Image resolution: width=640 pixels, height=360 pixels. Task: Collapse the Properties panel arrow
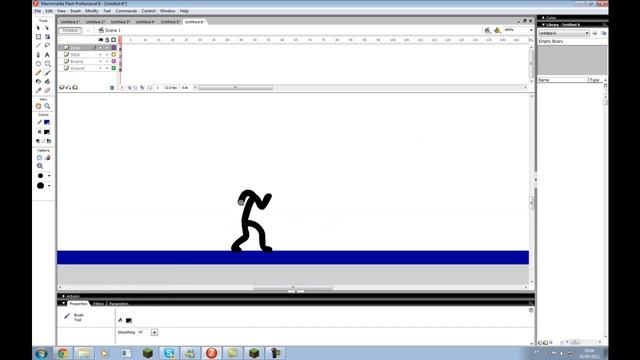point(63,304)
